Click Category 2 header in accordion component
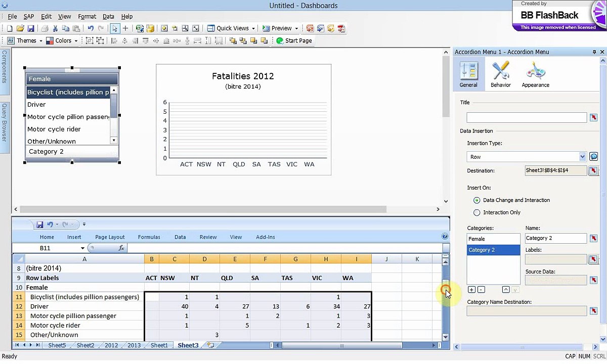This screenshot has width=607, height=364. pyautogui.click(x=72, y=152)
